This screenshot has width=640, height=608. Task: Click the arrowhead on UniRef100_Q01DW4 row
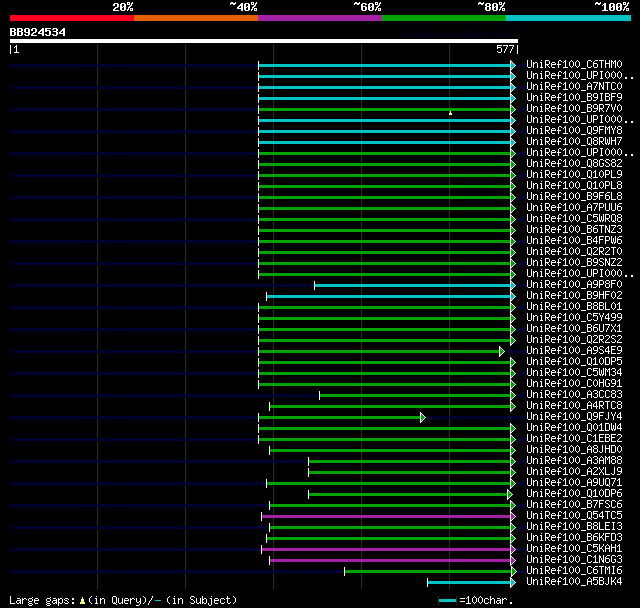[x=513, y=428]
